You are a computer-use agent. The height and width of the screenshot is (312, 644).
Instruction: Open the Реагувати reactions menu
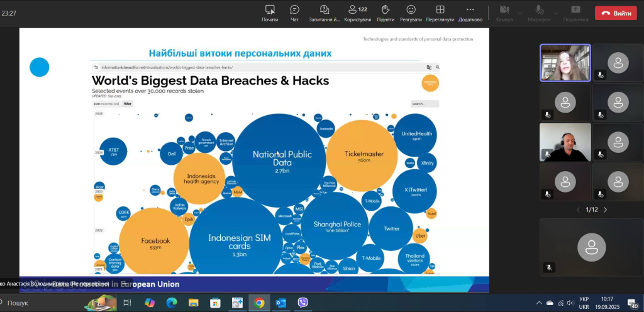pos(411,13)
